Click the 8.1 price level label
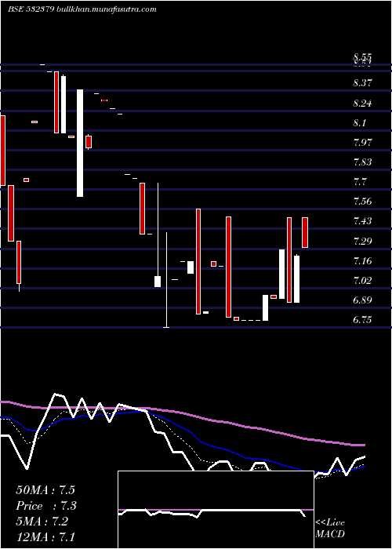 click(360, 123)
